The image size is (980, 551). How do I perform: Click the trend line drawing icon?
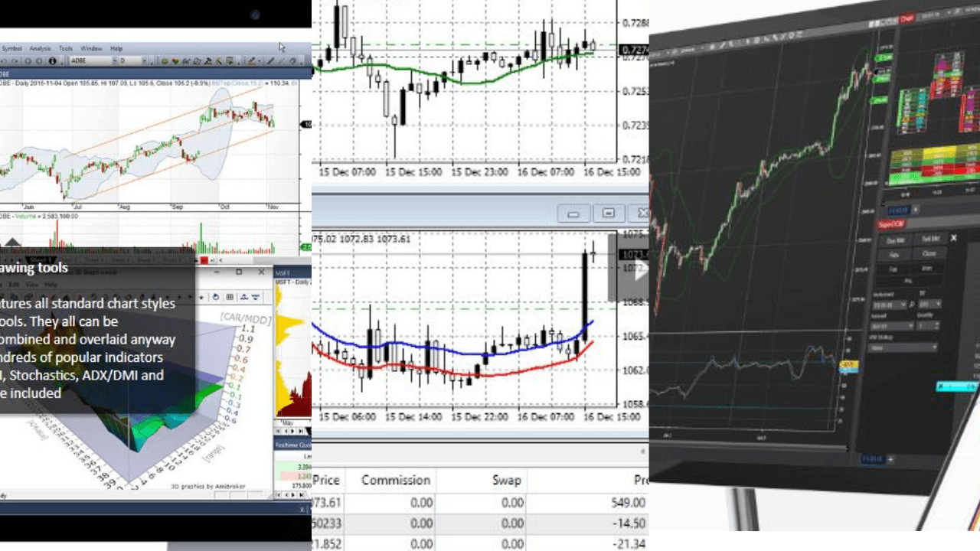point(272,60)
